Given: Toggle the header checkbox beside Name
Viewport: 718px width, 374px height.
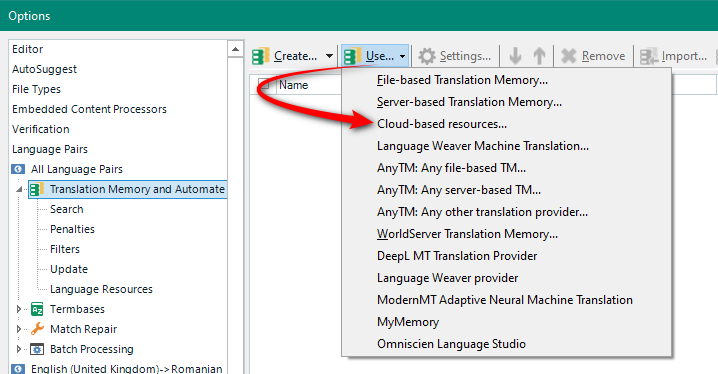Looking at the screenshot, I should point(264,85).
